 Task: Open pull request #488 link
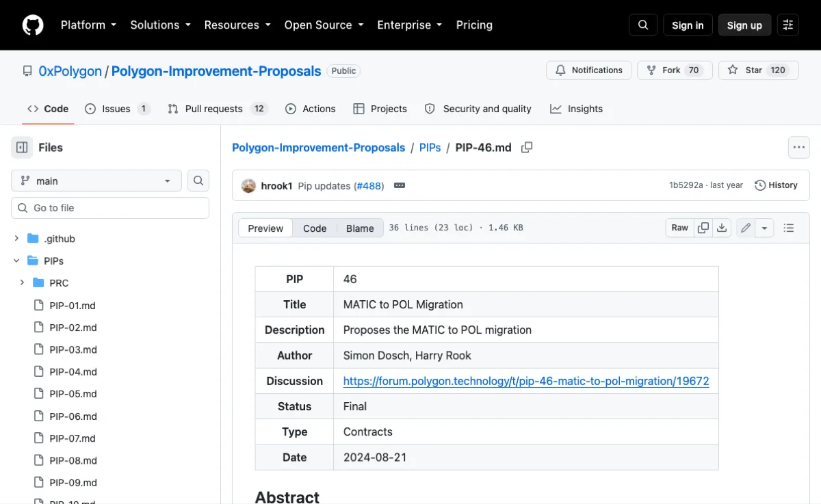pyautogui.click(x=369, y=185)
